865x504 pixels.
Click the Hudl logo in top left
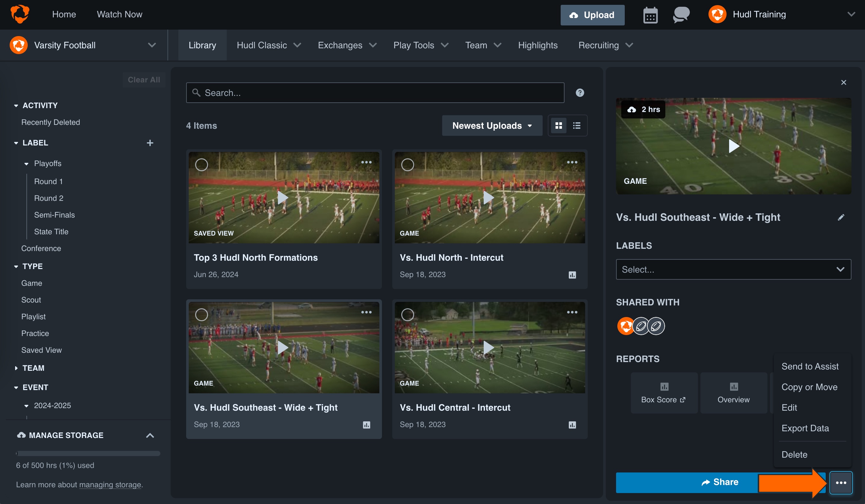[20, 14]
